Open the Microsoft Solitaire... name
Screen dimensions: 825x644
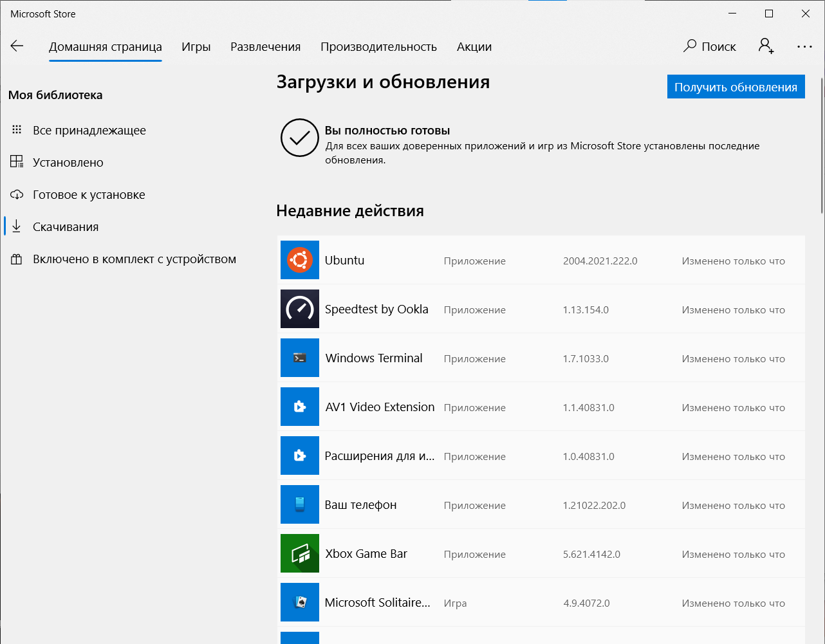click(x=378, y=602)
